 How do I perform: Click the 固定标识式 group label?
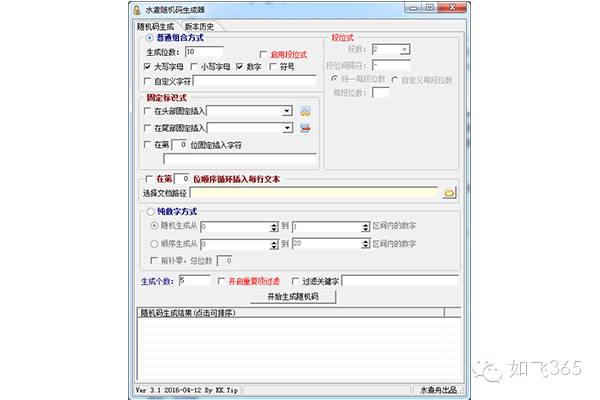(166, 98)
